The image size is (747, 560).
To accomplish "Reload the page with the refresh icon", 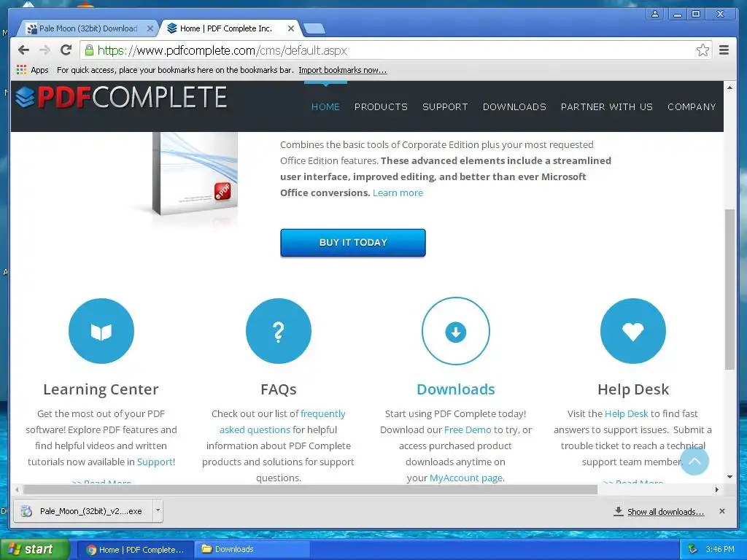I will pos(66,50).
